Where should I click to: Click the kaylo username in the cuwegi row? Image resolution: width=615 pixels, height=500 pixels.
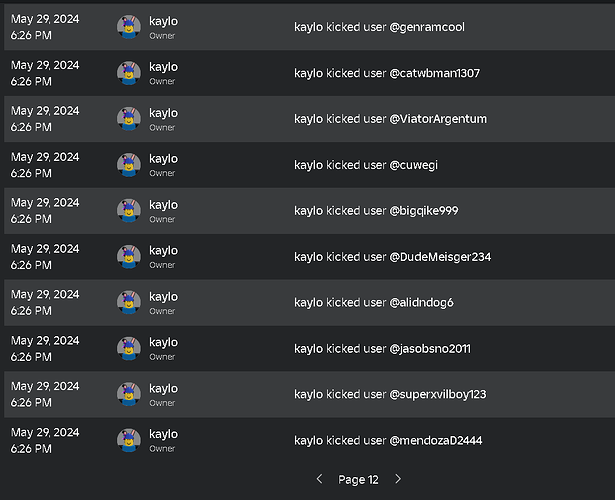pyautogui.click(x=163, y=158)
